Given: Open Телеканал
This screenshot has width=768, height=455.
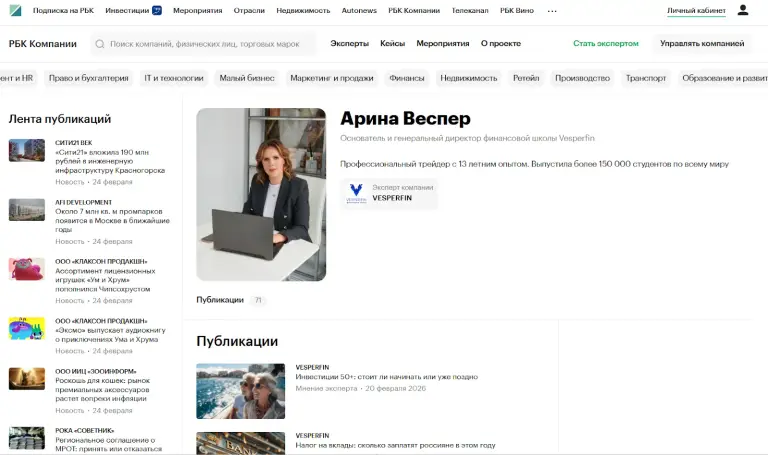Looking at the screenshot, I should 470,10.
